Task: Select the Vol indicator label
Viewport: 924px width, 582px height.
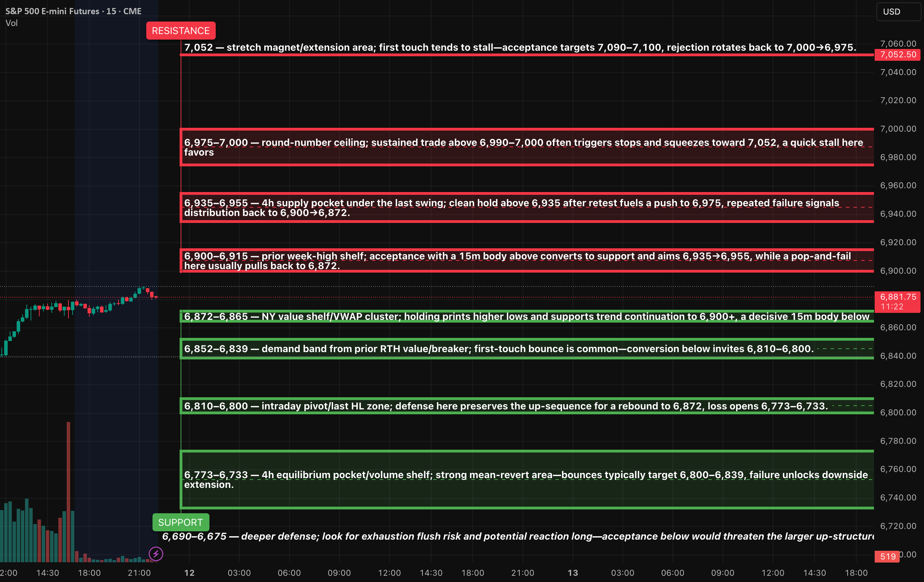Action: click(x=12, y=23)
